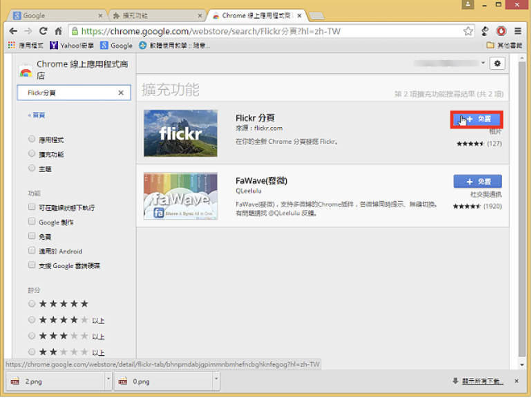Go back to the home link in the sidebar

pyautogui.click(x=37, y=115)
